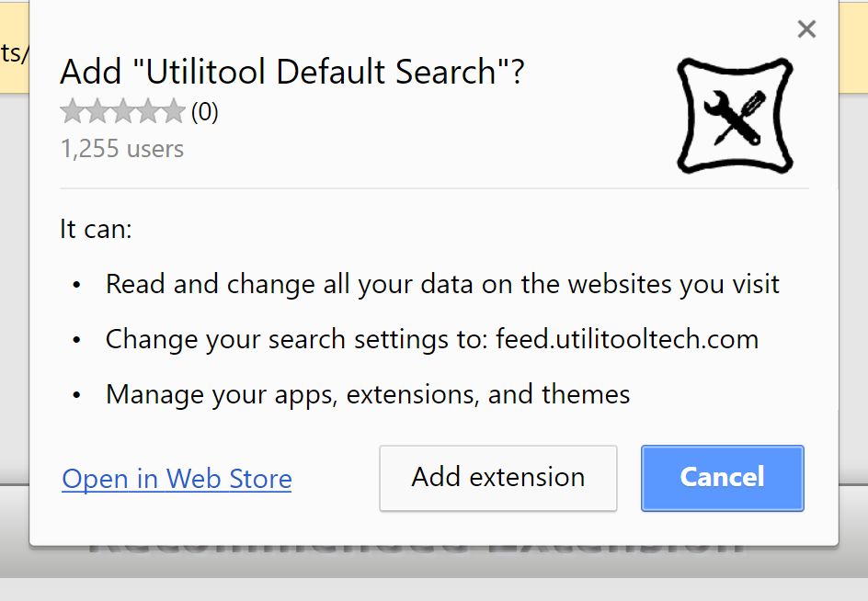
Task: Click the fourth rating star
Action: click(149, 112)
